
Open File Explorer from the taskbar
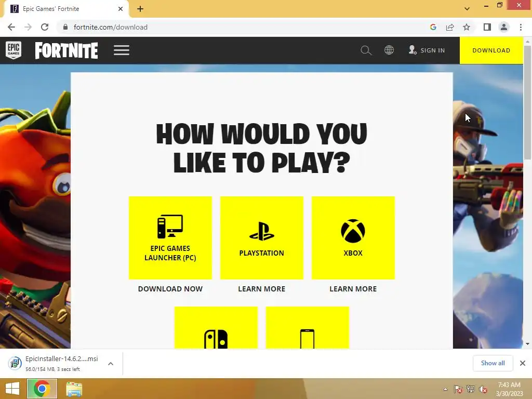tap(74, 389)
